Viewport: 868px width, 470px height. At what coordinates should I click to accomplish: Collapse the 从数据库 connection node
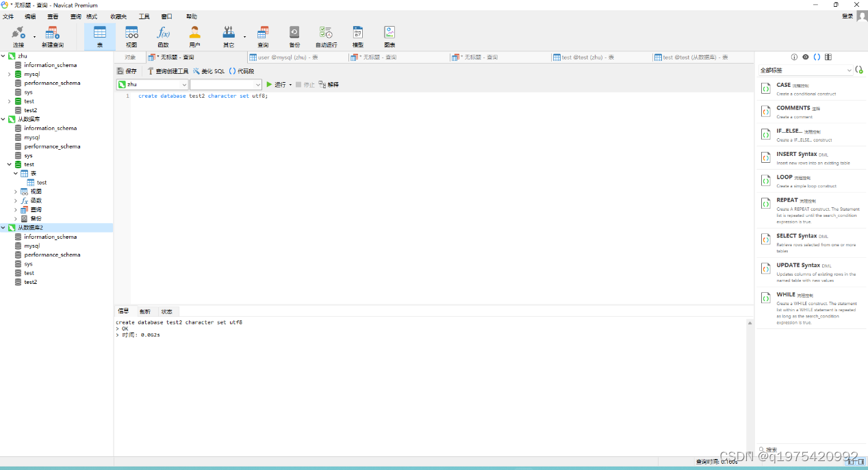coord(3,119)
